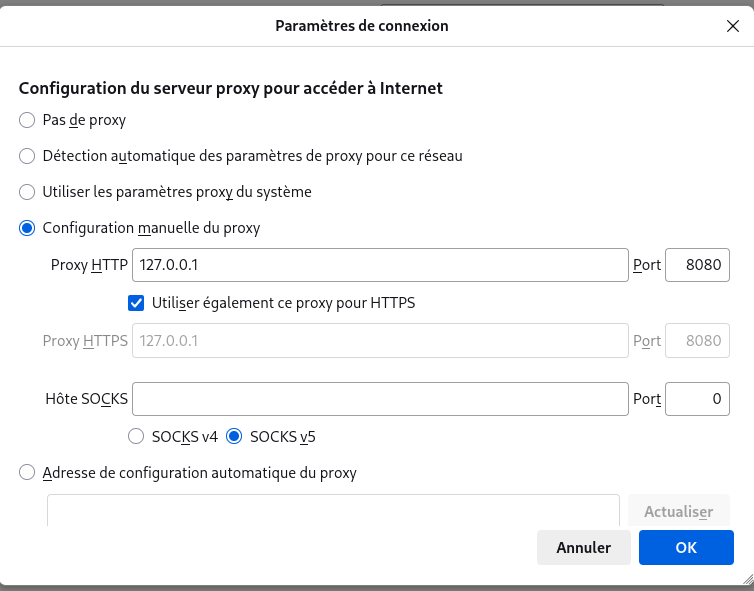Close the Paramètres de connexion dialog
The height and width of the screenshot is (591, 754).
click(x=733, y=27)
